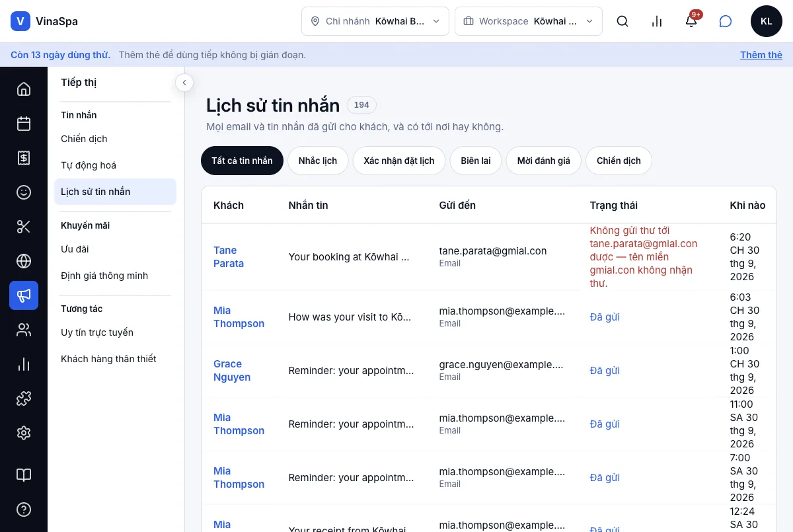793x532 pixels.
Task: Click the Gửi đến column header
Action: click(457, 206)
